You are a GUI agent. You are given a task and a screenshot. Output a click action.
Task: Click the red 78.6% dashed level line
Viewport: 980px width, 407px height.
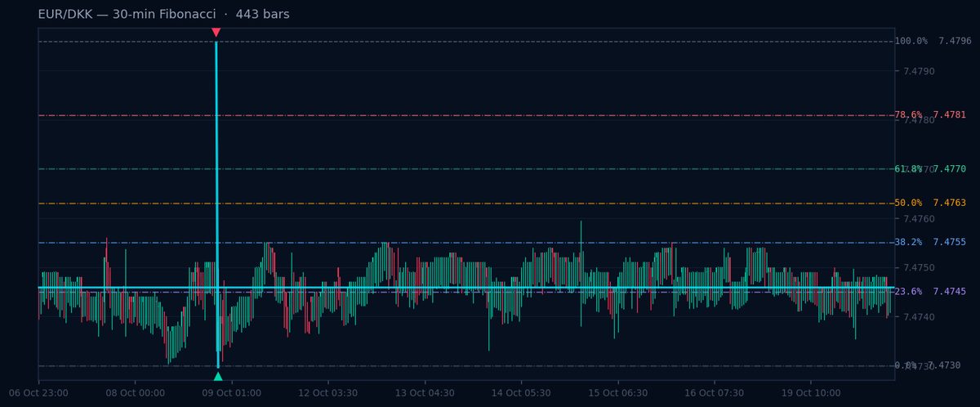466,115
